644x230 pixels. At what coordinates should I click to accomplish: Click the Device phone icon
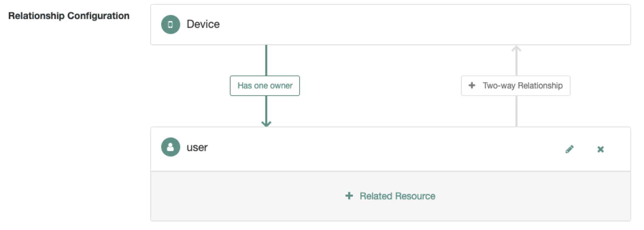[170, 24]
